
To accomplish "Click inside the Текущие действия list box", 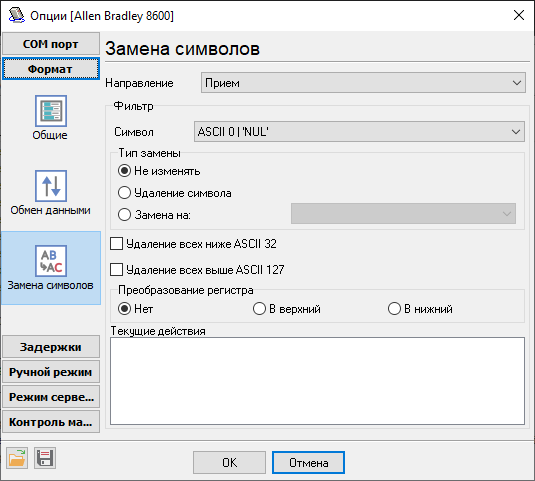I will (317, 381).
